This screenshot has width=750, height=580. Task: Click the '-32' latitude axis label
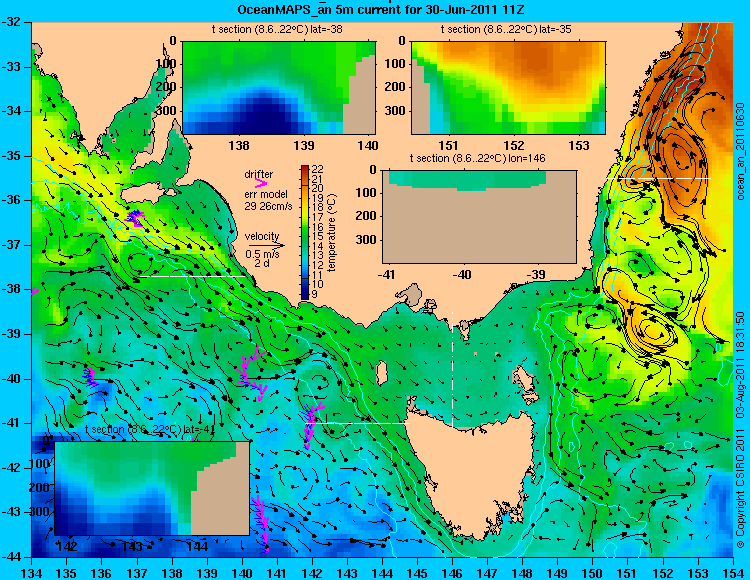tap(12, 22)
